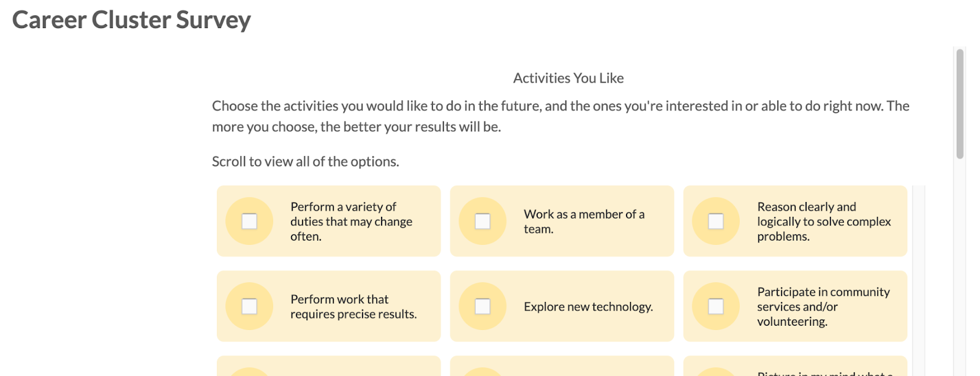Click the partially visible bottom-left activity card
Screen dimensions: 980x376
coord(328,367)
